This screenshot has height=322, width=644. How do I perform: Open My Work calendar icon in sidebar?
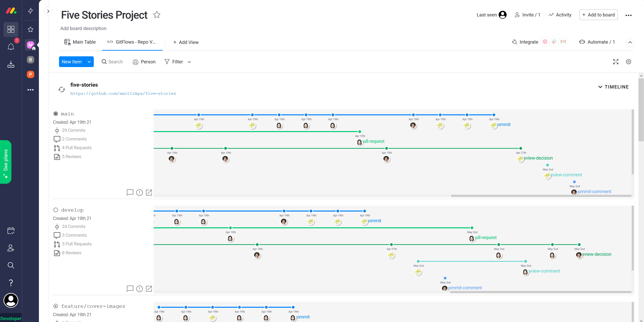coord(11,230)
